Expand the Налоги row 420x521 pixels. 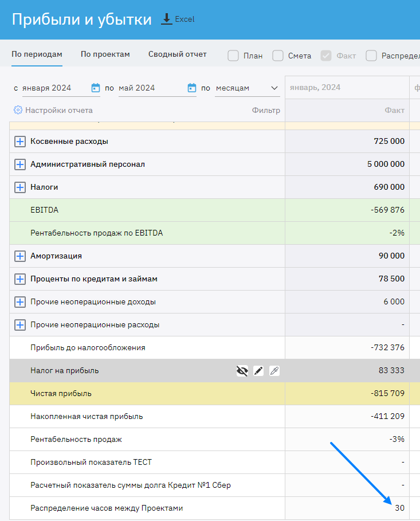[20, 187]
